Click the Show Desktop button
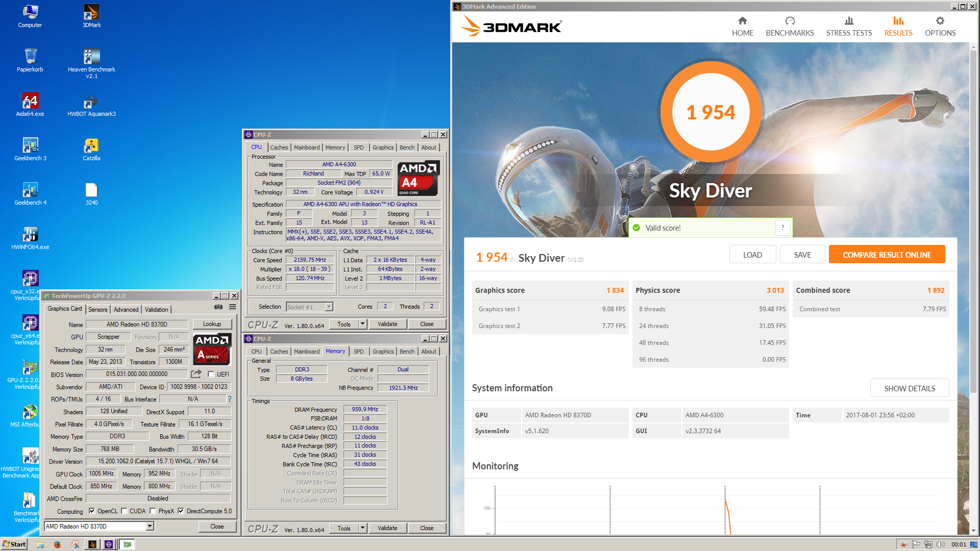This screenshot has width=980, height=551. [975, 544]
